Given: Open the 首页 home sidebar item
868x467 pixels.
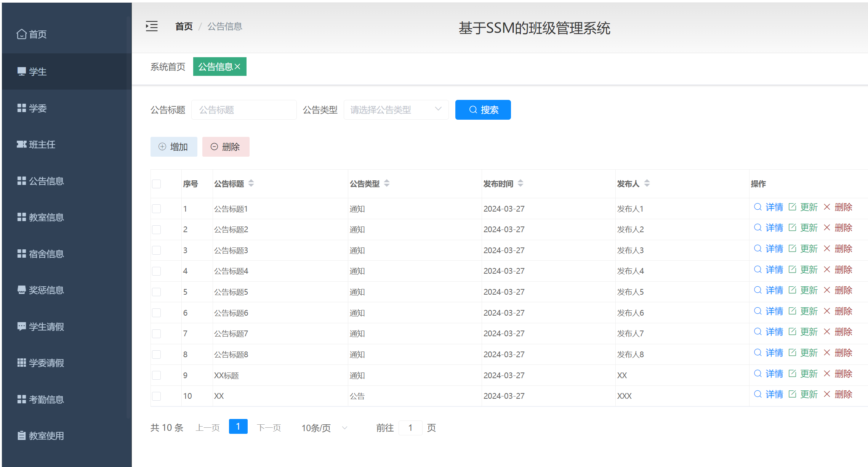Looking at the screenshot, I should coord(38,34).
